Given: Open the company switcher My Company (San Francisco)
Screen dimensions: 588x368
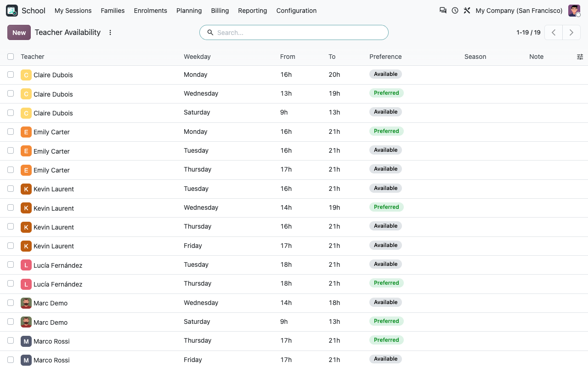Looking at the screenshot, I should pyautogui.click(x=519, y=11).
